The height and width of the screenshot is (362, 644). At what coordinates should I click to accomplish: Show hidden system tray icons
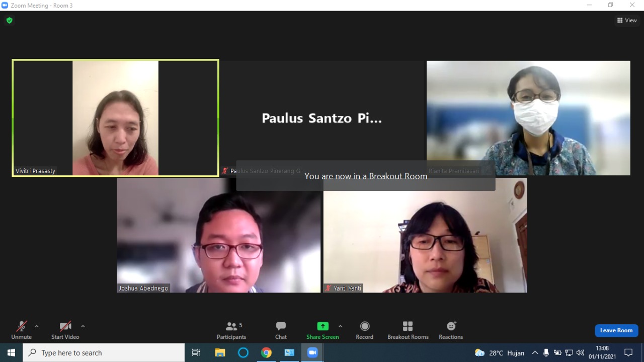(535, 352)
